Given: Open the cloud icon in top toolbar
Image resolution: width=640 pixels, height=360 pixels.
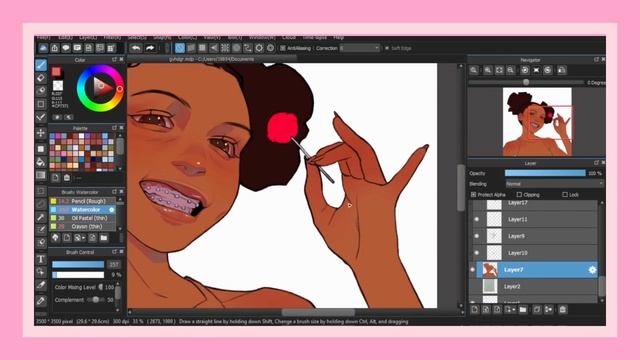Looking at the screenshot, I should coord(43,48).
